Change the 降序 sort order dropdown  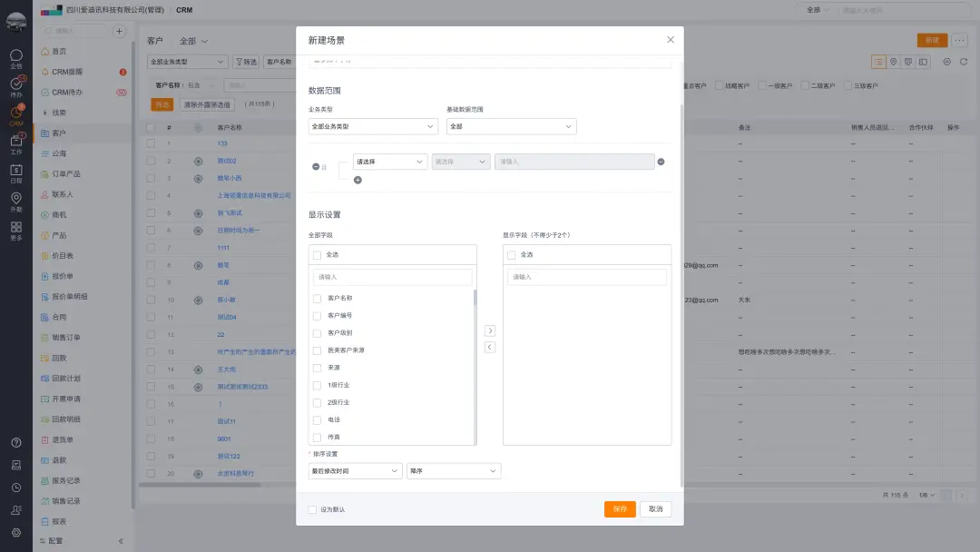pos(454,471)
